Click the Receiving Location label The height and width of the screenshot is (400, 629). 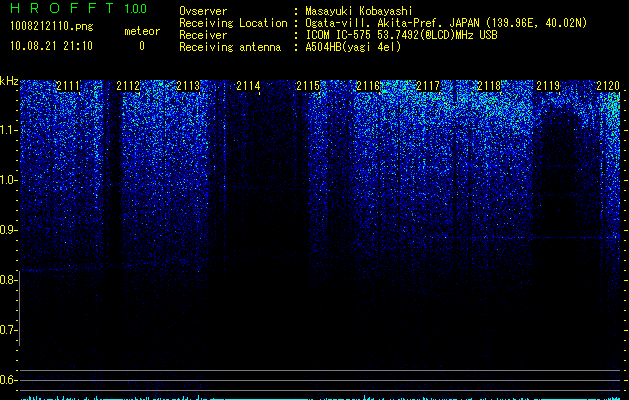click(x=233, y=23)
